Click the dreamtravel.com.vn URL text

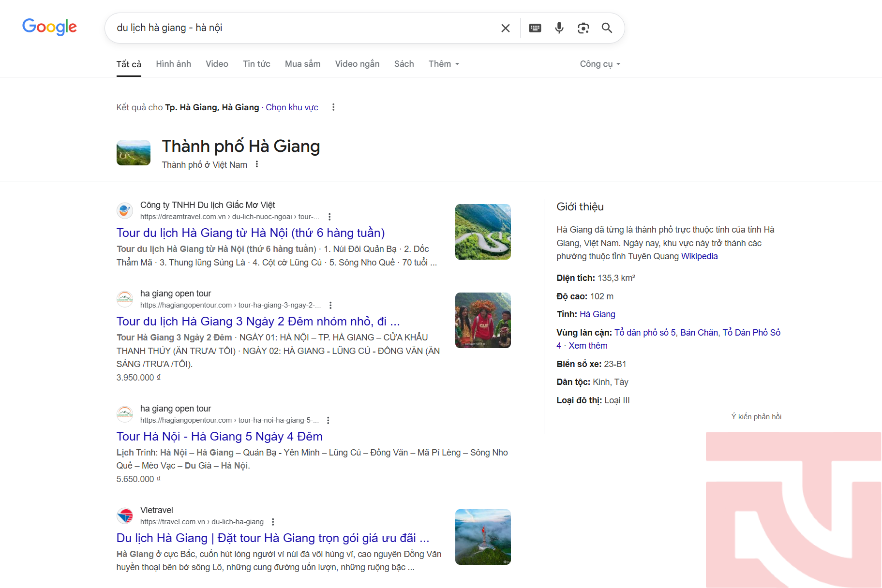pyautogui.click(x=230, y=217)
